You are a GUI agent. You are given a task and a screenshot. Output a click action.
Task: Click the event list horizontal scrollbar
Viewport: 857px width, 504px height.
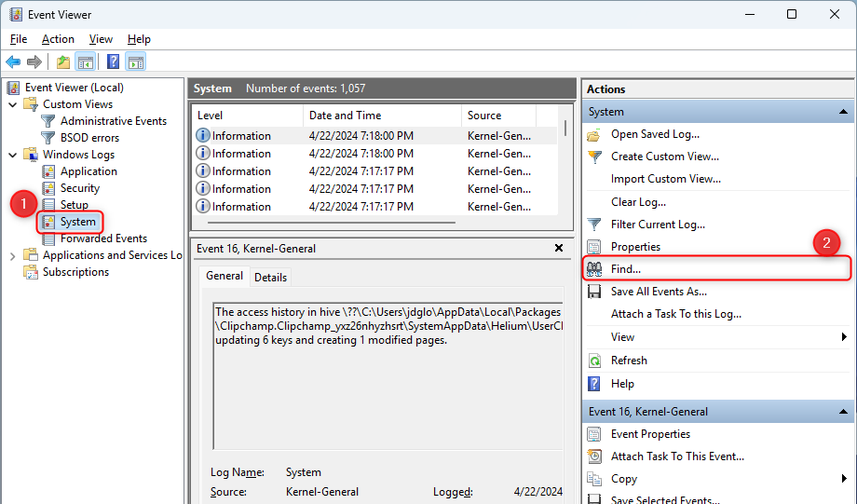(x=332, y=223)
